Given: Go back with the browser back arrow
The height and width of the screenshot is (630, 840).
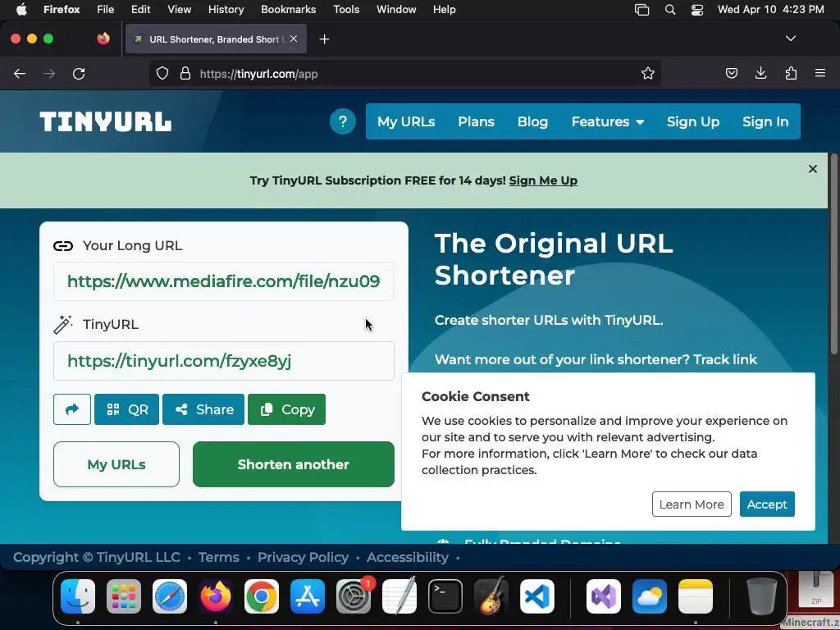Looking at the screenshot, I should pos(20,74).
